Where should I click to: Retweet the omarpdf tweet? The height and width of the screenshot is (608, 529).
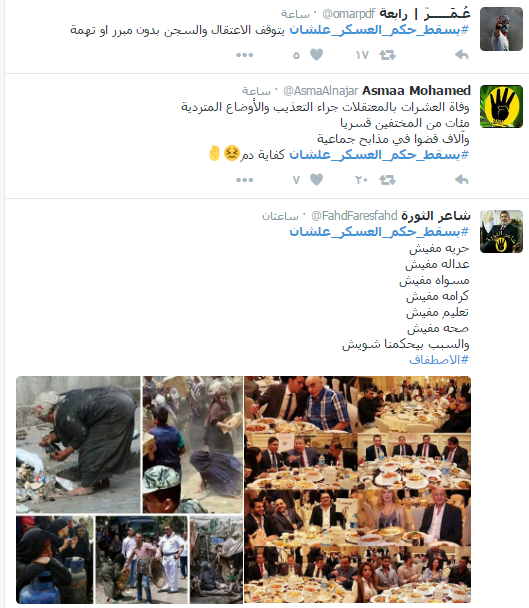pos(387,55)
